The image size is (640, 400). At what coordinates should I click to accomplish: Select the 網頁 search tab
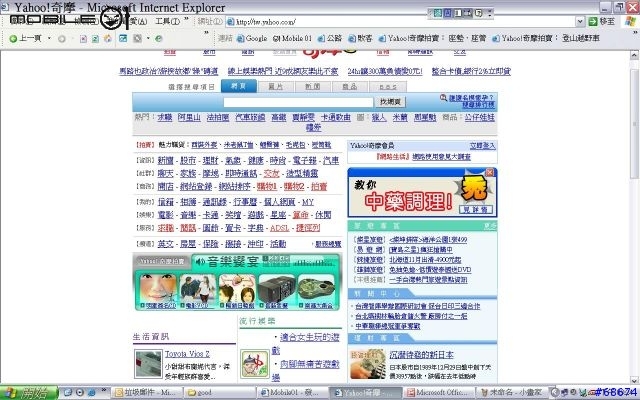click(x=239, y=86)
